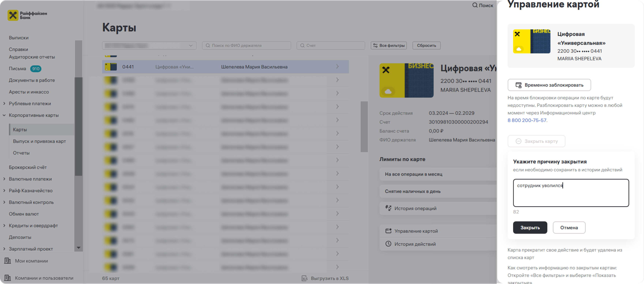This screenshot has height=284, width=644.
Task: Click the Поиск по ФИО держателя field
Action: [x=246, y=46]
